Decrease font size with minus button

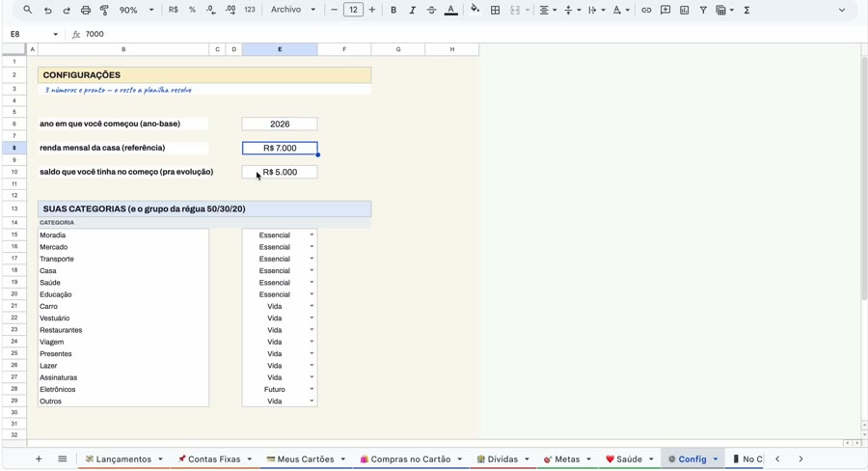click(x=334, y=10)
